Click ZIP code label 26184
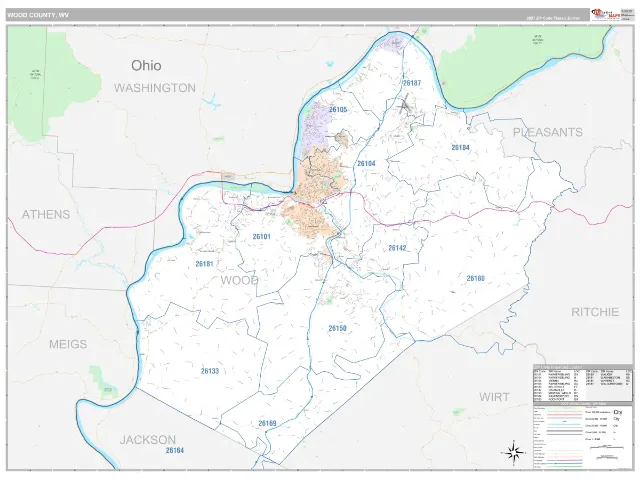Image resolution: width=640 pixels, height=480 pixels. coord(460,147)
